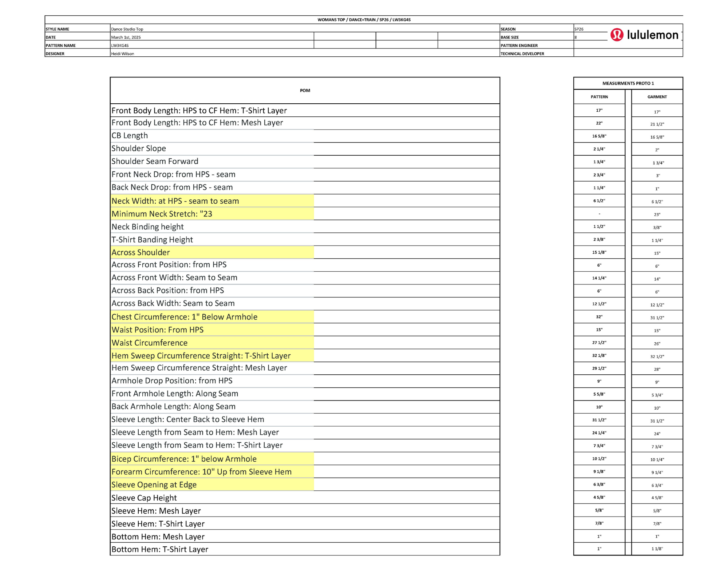Click 'Neck Width: at HPS - seam to seam'

[x=175, y=201]
